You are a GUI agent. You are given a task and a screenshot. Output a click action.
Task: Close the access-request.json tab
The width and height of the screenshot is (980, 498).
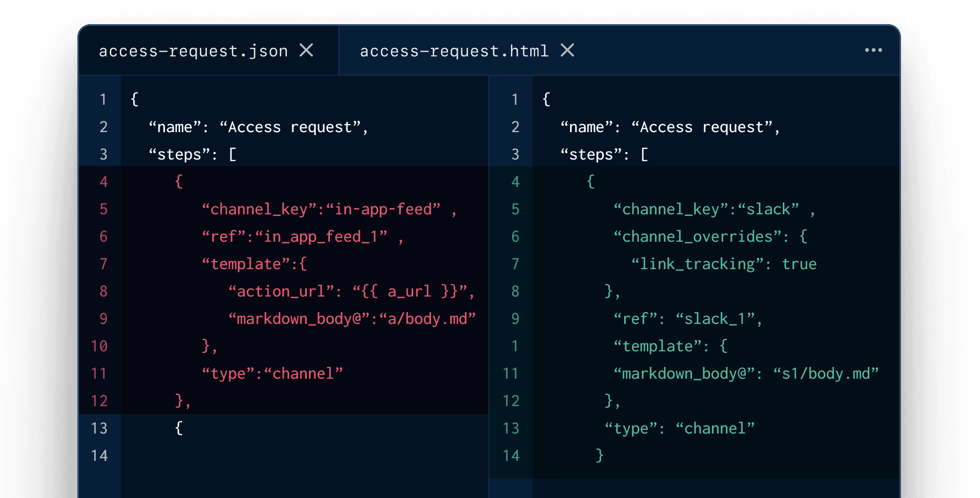306,50
